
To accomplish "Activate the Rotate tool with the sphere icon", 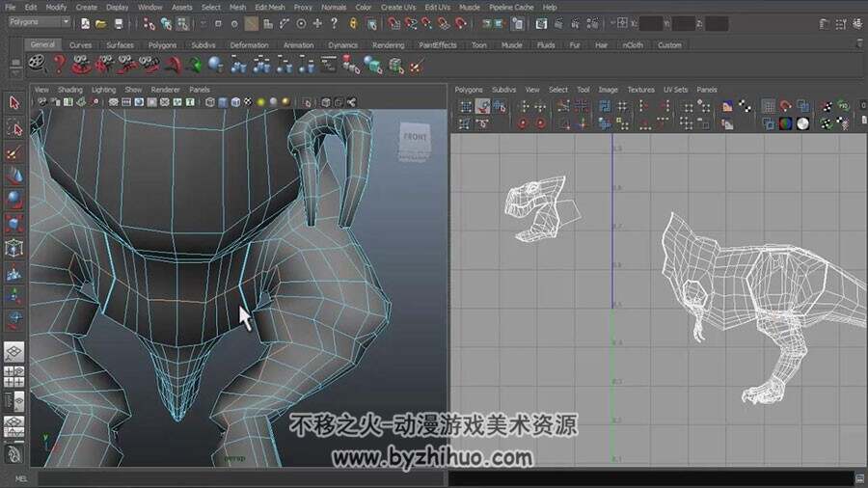I will (14, 200).
